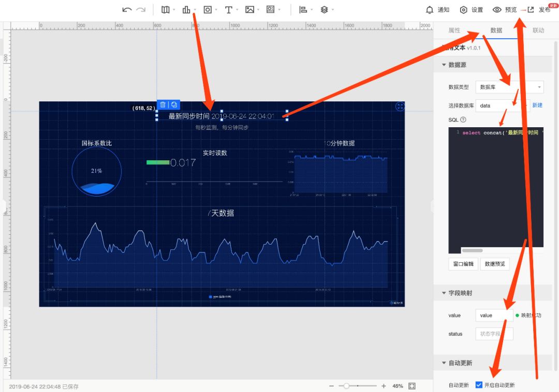
Task: Select the 国标系数比 title
Action: pyautogui.click(x=97, y=143)
